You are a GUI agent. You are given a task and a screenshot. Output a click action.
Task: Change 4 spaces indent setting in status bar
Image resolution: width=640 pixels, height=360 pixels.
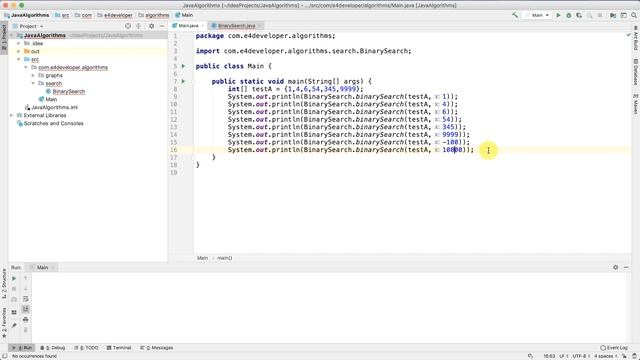605,356
